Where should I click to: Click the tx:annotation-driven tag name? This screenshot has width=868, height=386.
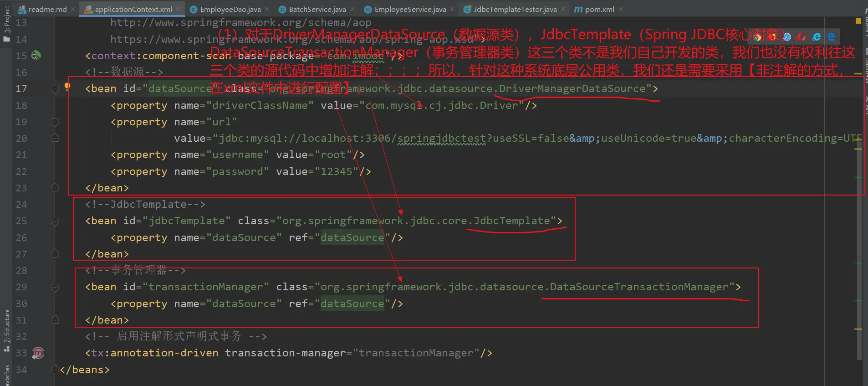coord(155,353)
